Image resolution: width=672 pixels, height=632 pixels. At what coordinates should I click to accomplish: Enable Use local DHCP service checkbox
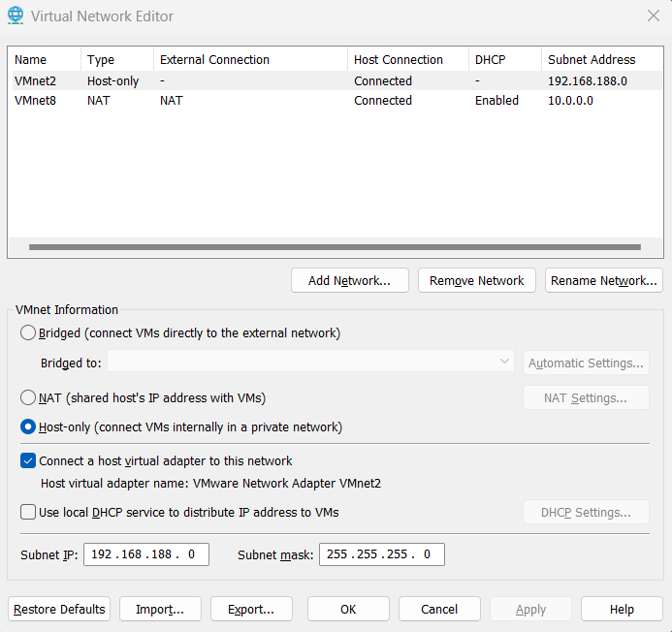tap(28, 513)
